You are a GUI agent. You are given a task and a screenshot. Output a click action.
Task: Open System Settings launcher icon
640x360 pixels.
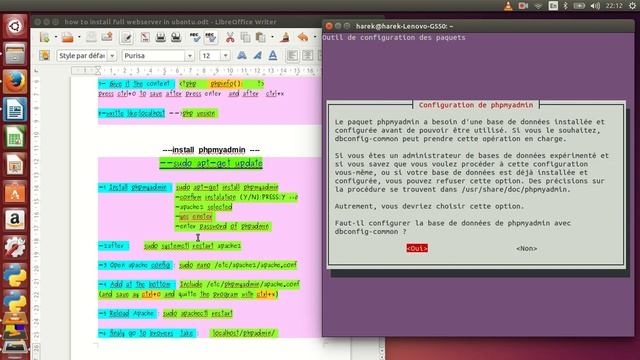coord(15,248)
